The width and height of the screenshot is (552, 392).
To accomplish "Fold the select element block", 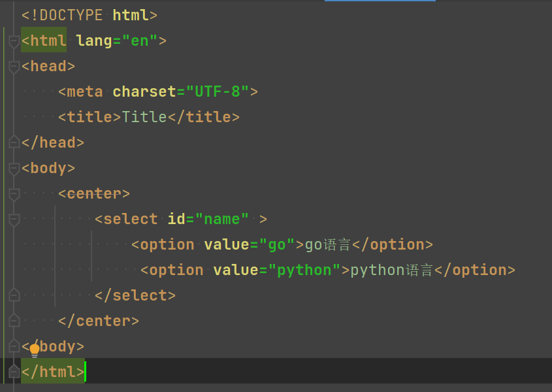I will (14, 220).
